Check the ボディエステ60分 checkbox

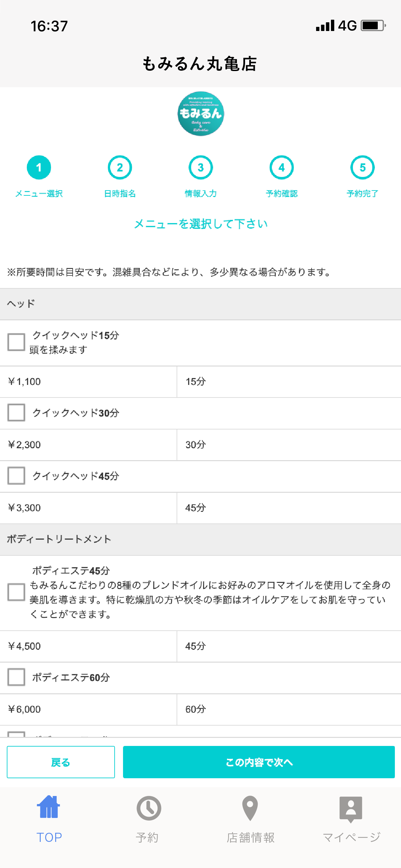[16, 677]
